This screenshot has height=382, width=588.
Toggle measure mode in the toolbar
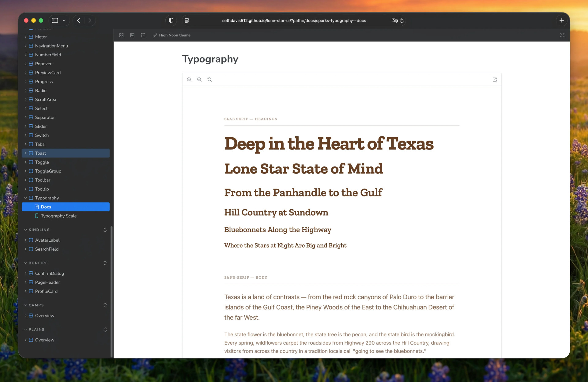pos(143,35)
